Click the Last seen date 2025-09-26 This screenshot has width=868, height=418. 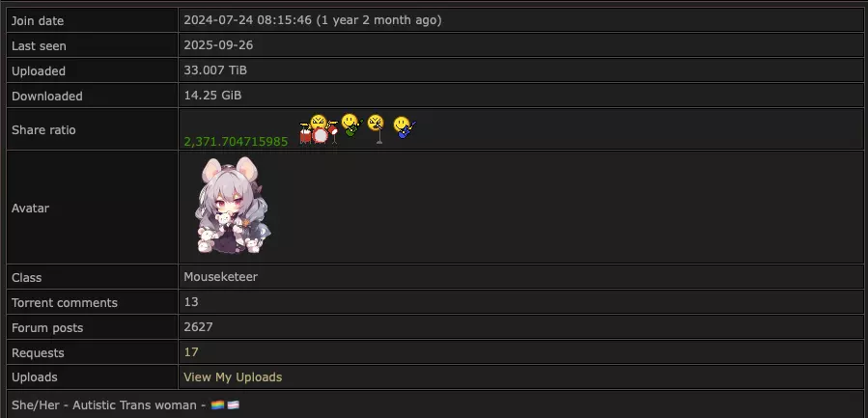(218, 45)
